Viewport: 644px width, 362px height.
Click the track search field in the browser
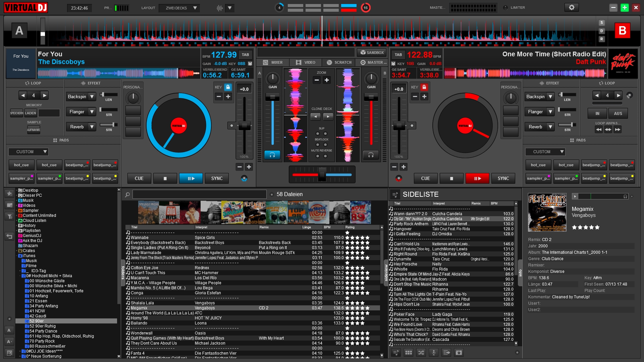tap(199, 194)
